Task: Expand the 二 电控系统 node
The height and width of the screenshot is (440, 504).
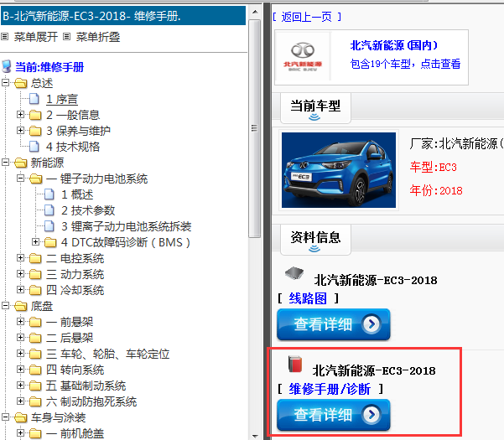Action: pos(20,258)
